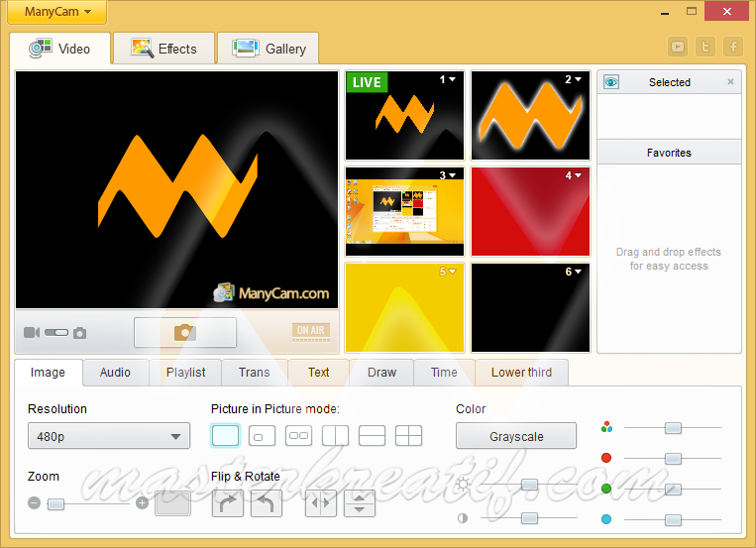
Task: Rotate the image clockwise
Action: tap(228, 503)
